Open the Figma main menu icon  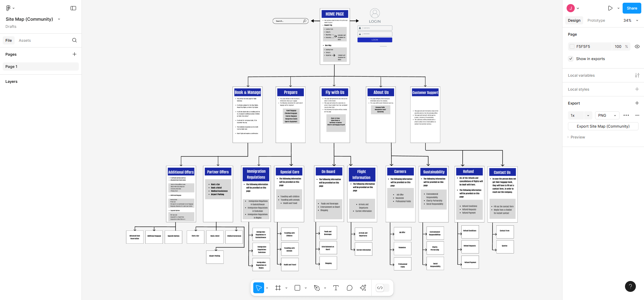pos(8,8)
